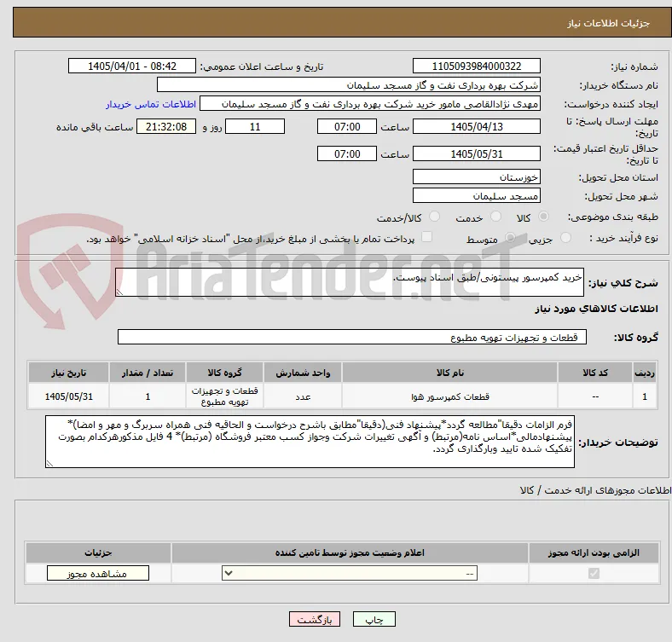The image size is (672, 642).
Task: Click the توضیحات خریدار text area
Action: pos(310,442)
